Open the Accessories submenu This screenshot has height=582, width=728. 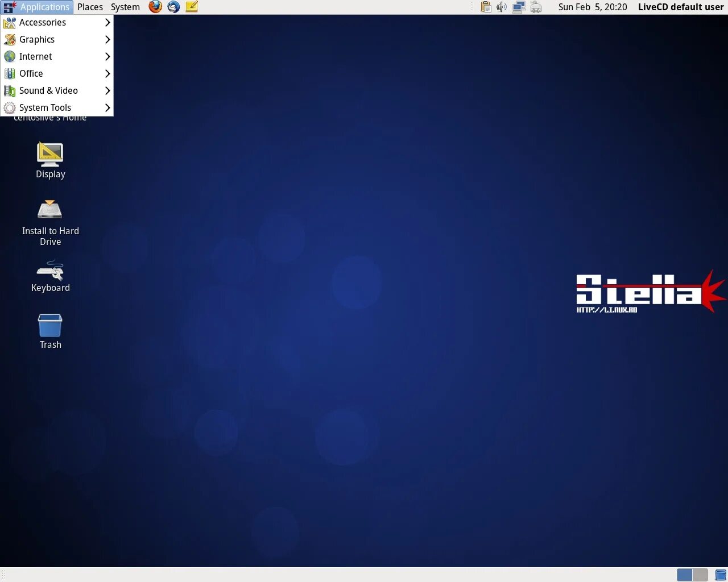coord(57,22)
